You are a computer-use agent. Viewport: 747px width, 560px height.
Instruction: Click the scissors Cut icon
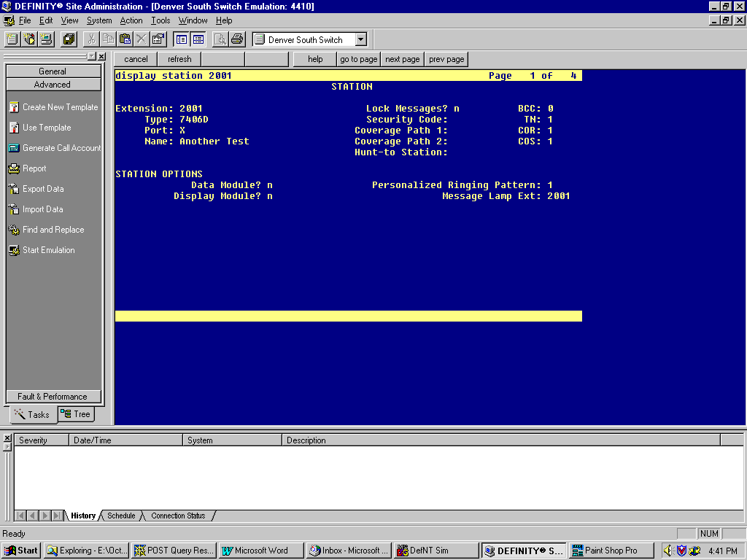(x=91, y=39)
